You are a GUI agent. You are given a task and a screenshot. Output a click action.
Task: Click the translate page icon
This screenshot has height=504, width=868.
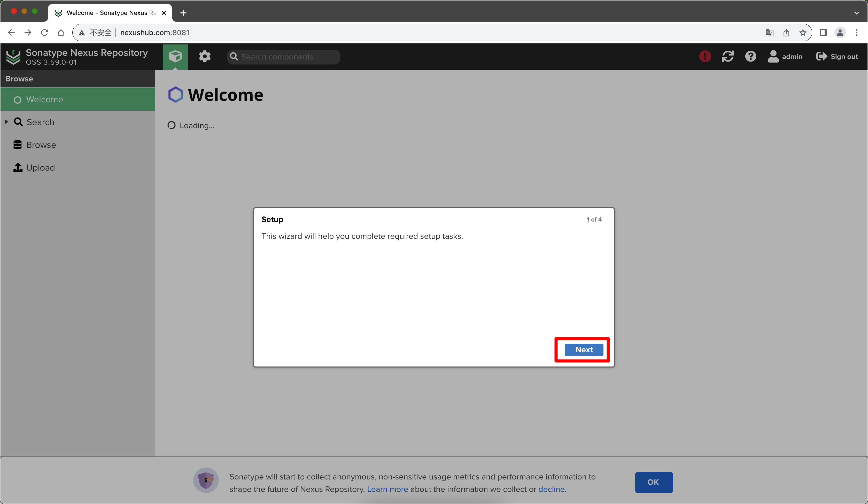[x=770, y=33]
